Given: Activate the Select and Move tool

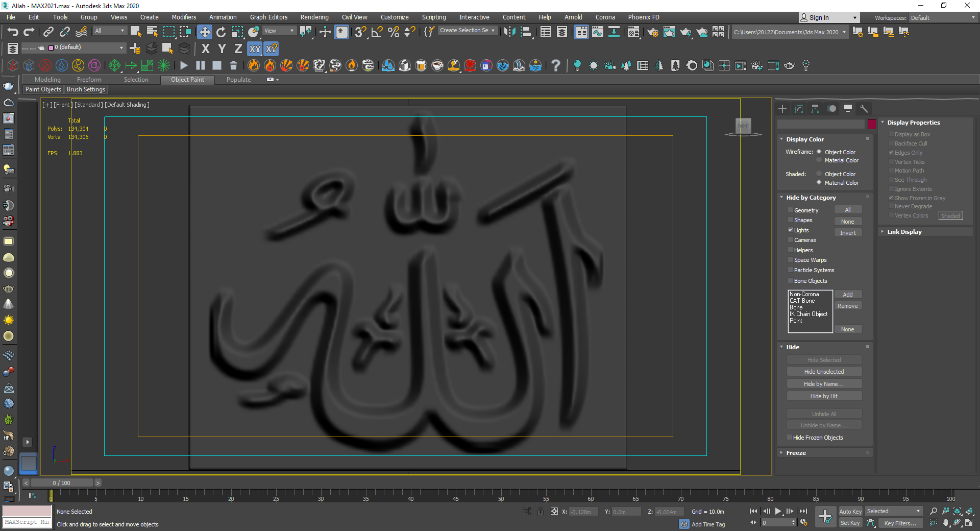Looking at the screenshot, I should [x=204, y=32].
